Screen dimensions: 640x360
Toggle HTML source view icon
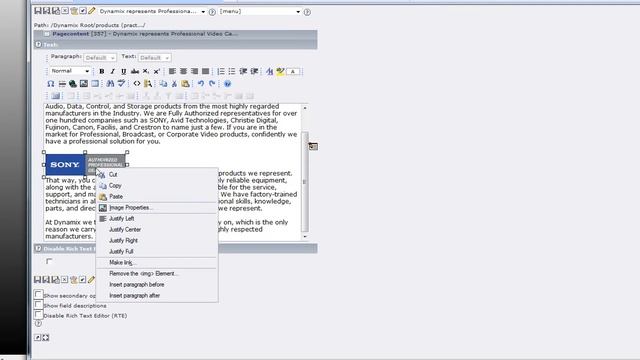137,84
